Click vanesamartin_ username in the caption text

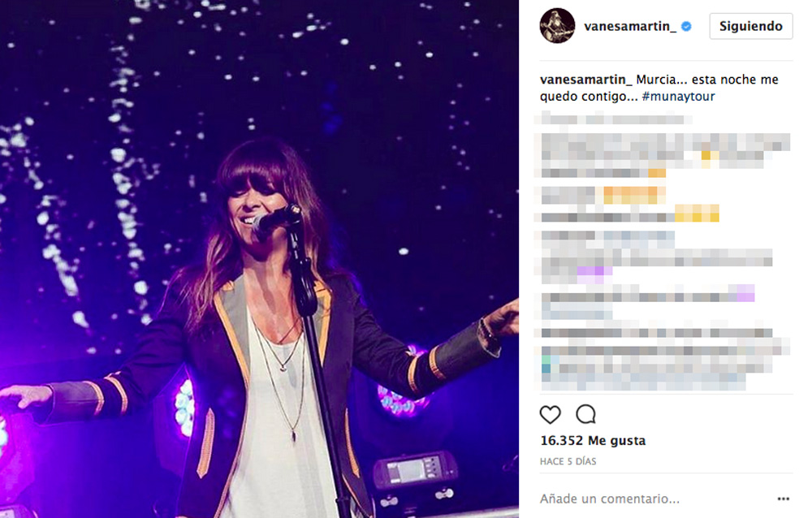point(585,80)
